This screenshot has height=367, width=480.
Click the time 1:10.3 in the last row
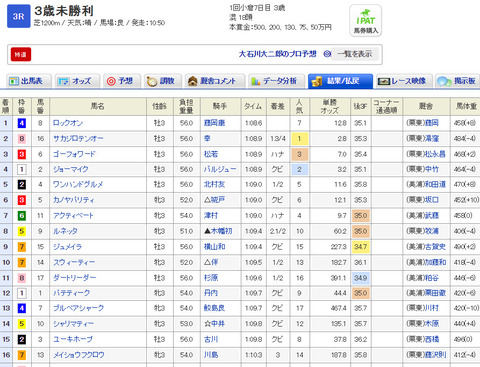[x=253, y=355]
